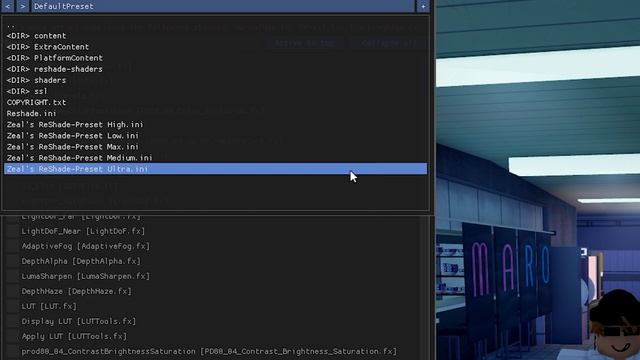
Task: Select Zeal's ReShade-Preset Medium.ini
Action: [216, 158]
